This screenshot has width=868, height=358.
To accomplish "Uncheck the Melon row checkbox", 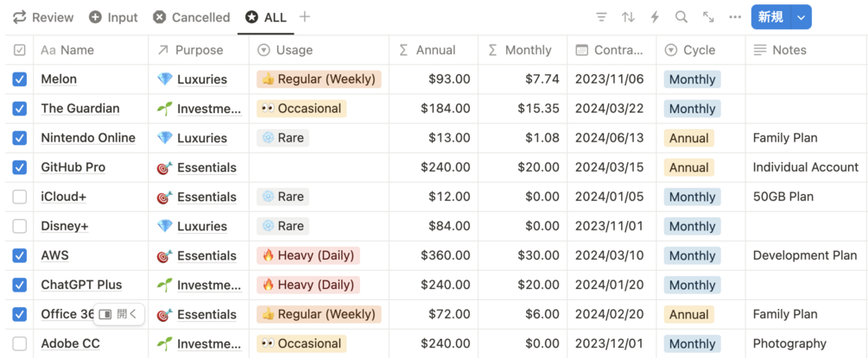I will coord(20,79).
